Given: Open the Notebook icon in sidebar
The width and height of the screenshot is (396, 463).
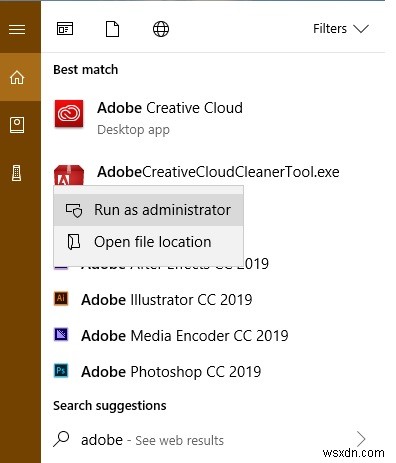Looking at the screenshot, I should point(17,125).
